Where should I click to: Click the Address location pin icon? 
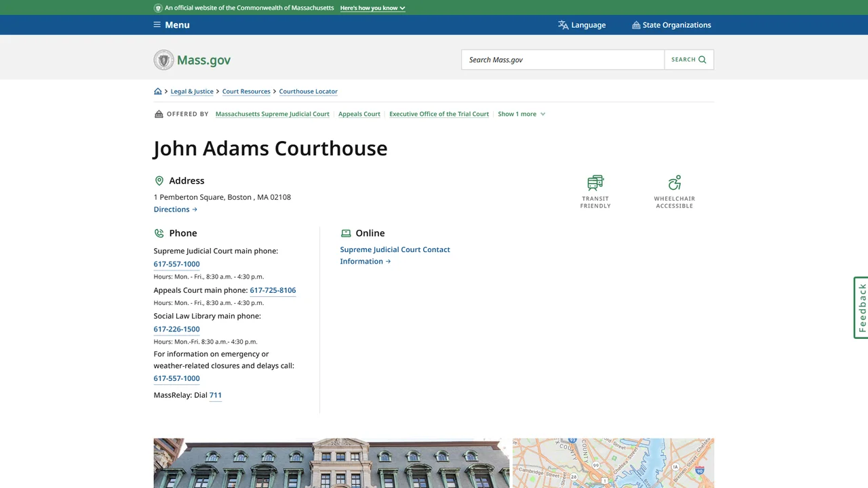(x=159, y=181)
